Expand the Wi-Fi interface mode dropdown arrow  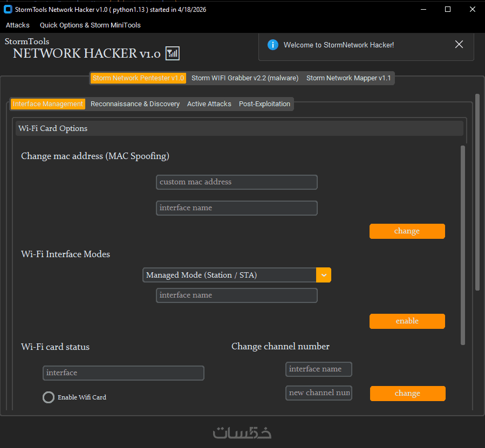pyautogui.click(x=324, y=275)
